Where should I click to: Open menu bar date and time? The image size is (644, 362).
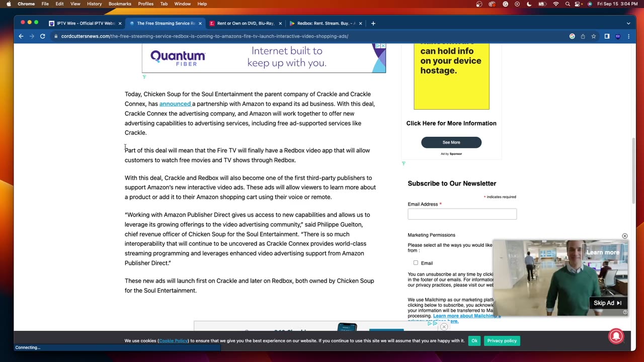coord(616,4)
